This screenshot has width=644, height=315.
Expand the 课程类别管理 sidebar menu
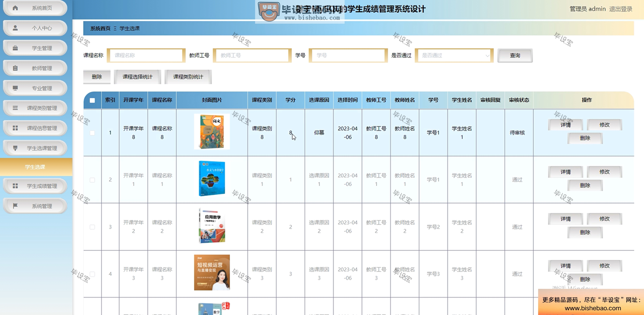[x=35, y=108]
